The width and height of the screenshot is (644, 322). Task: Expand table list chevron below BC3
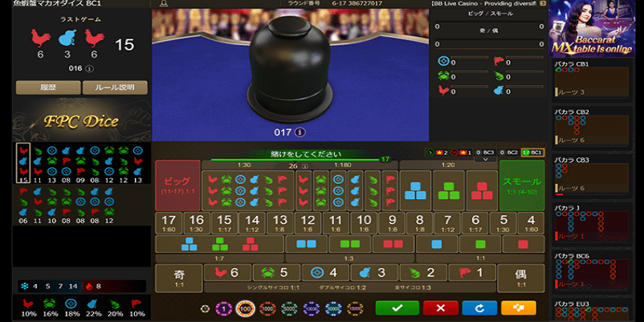point(485,159)
